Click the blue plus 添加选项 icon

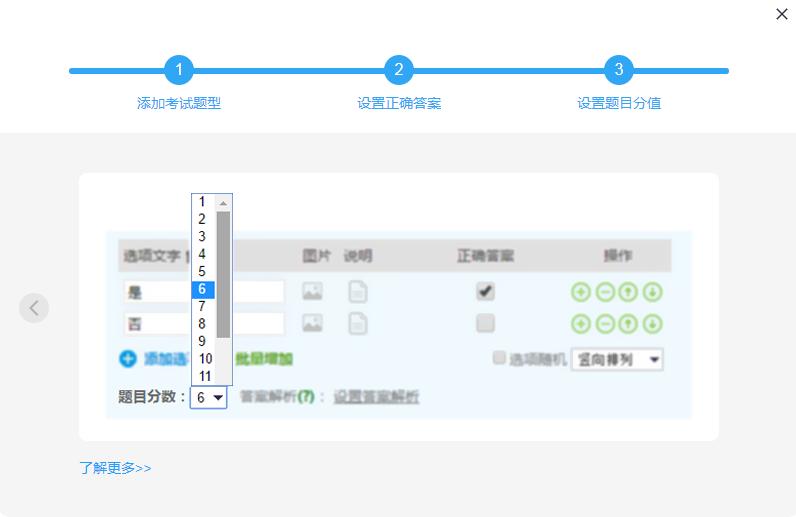coord(128,359)
